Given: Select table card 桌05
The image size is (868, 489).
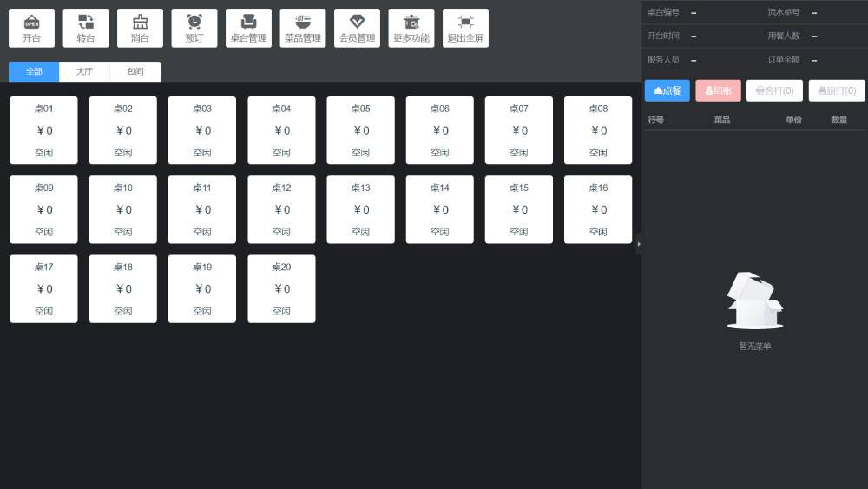Looking at the screenshot, I should coord(360,130).
